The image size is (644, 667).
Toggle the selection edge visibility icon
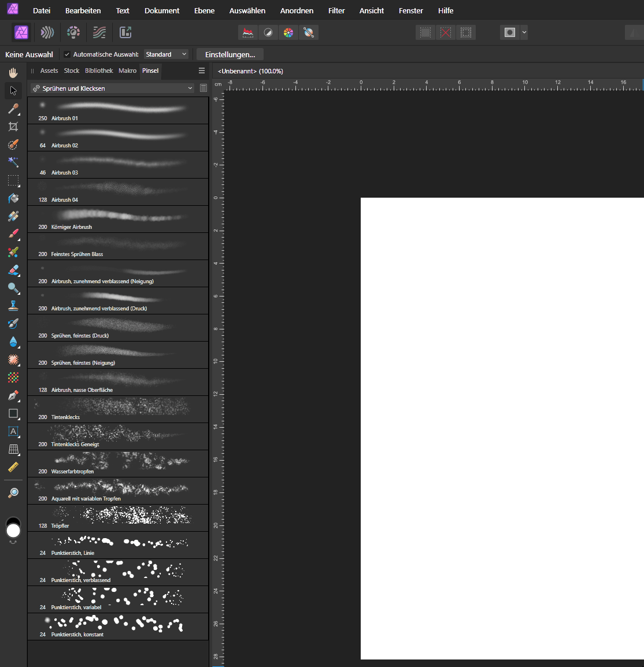466,32
